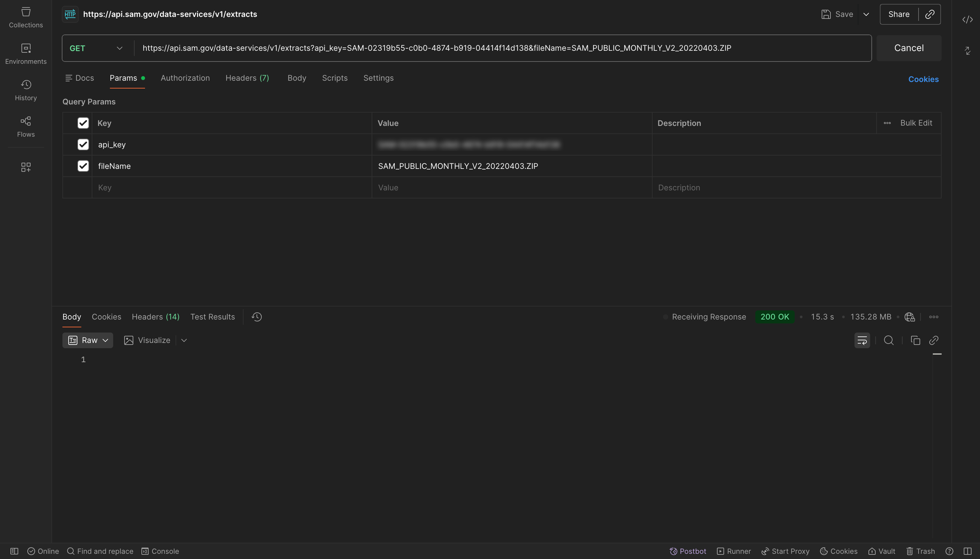Open the Trash from status bar
Image resolution: width=980 pixels, height=559 pixels.
pyautogui.click(x=920, y=551)
